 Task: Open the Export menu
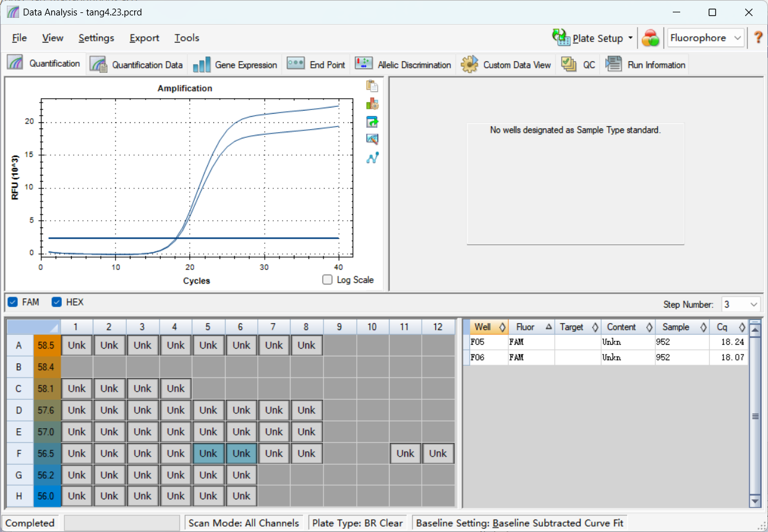coord(144,38)
